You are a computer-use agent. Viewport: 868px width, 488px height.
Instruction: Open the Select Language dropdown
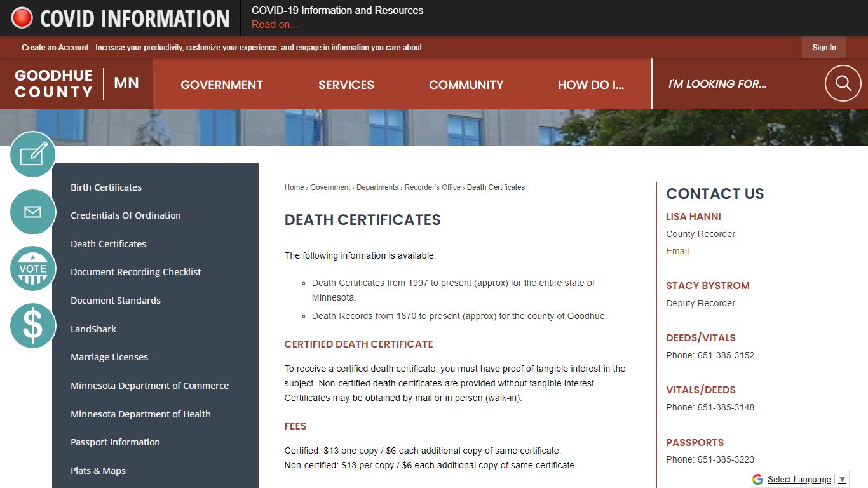pos(806,479)
